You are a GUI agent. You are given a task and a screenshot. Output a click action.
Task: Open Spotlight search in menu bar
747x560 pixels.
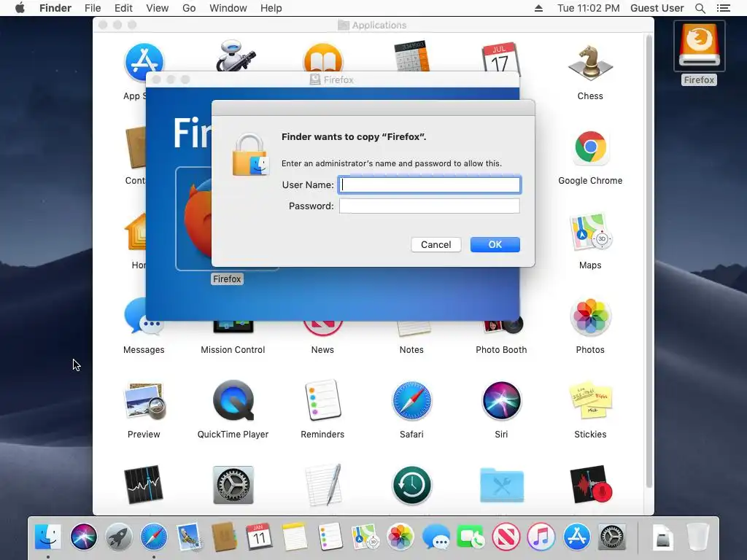pyautogui.click(x=700, y=8)
